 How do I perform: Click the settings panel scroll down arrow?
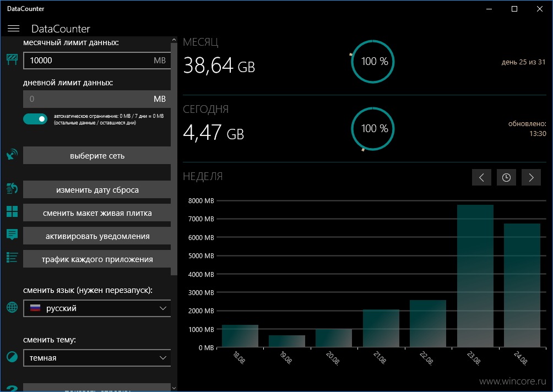pyautogui.click(x=174, y=388)
